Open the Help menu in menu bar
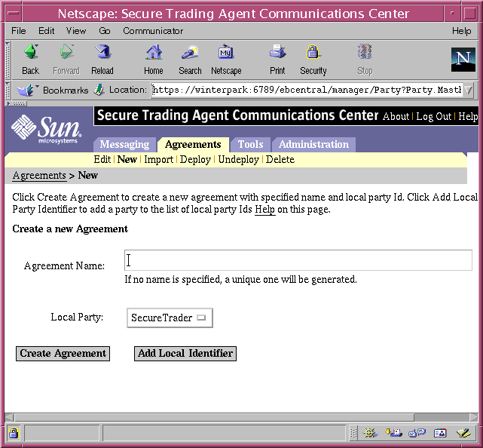 click(x=461, y=31)
